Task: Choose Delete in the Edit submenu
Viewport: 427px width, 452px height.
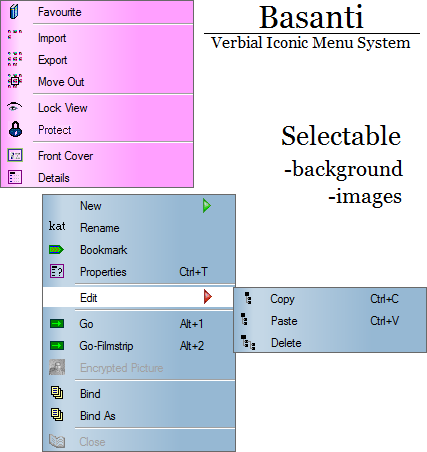Action: 330,343
